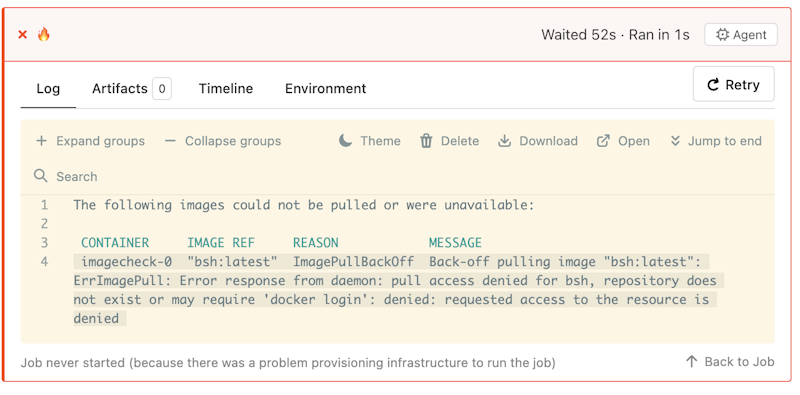Click log line number 3
800x395 pixels.
pyautogui.click(x=44, y=243)
